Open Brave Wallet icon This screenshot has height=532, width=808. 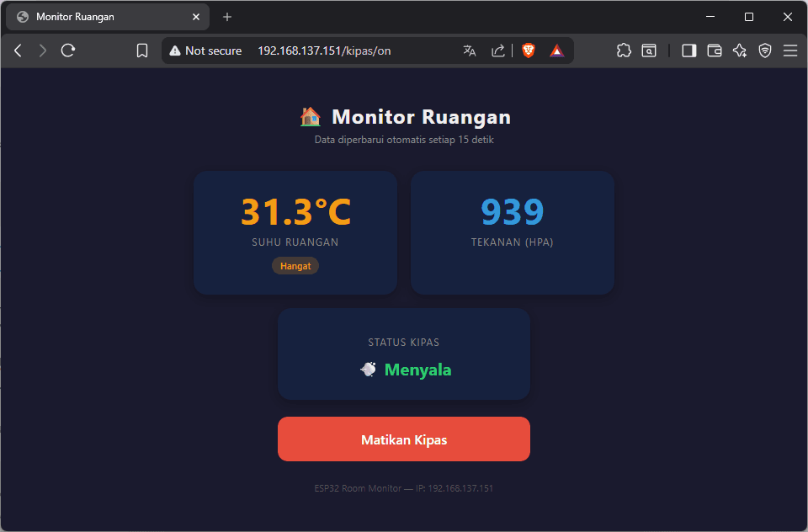pyautogui.click(x=715, y=51)
